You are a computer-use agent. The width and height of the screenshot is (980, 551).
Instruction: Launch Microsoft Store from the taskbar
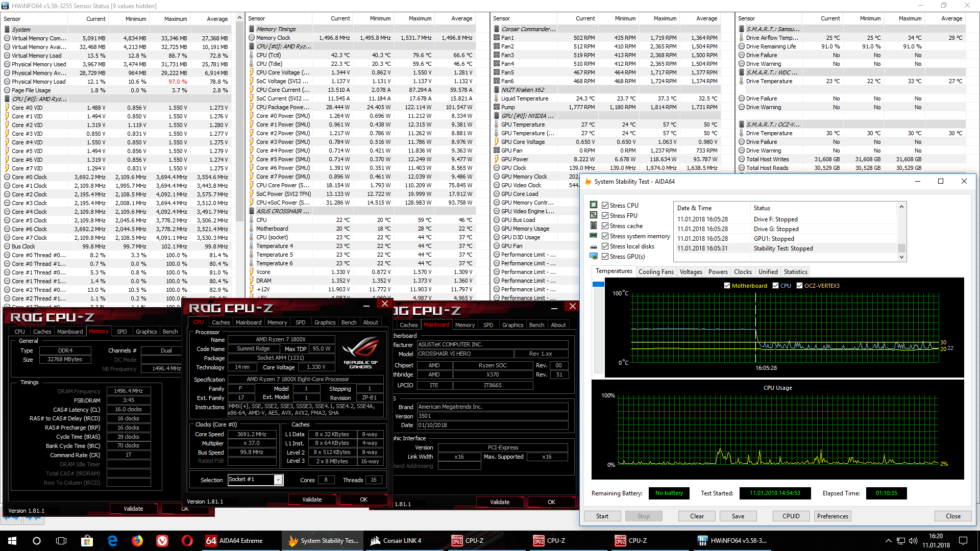87,541
